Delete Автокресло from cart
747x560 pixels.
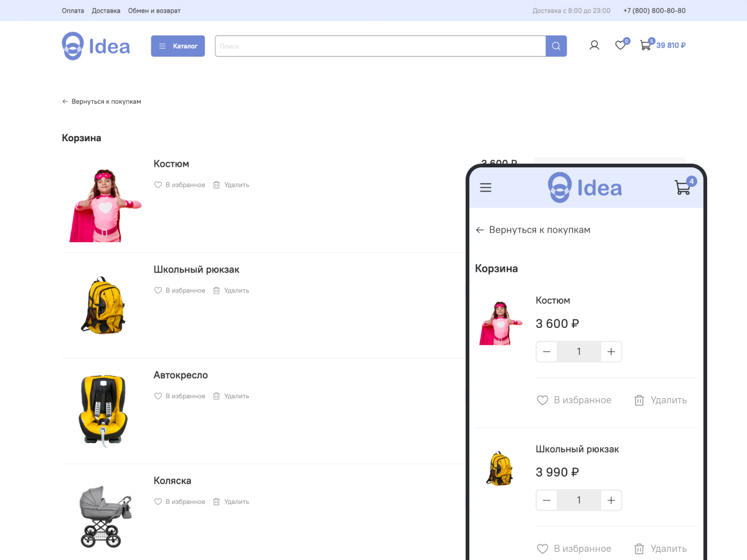[231, 396]
